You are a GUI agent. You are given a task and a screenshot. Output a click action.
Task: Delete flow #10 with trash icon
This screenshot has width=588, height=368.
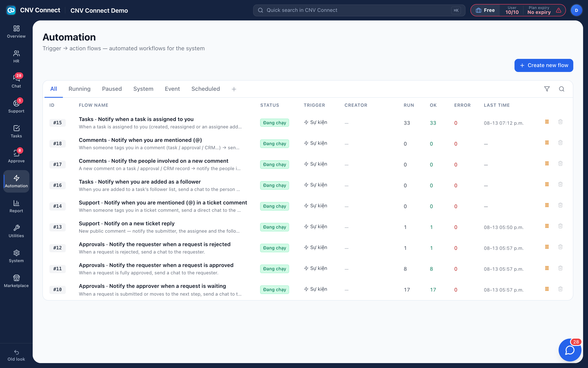coord(560,289)
